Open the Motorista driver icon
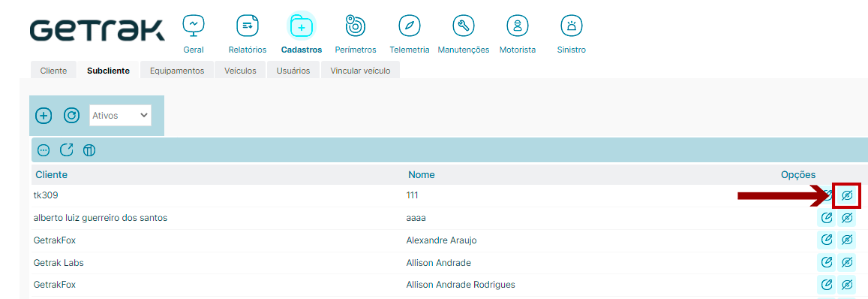The height and width of the screenshot is (299, 868). point(518,26)
